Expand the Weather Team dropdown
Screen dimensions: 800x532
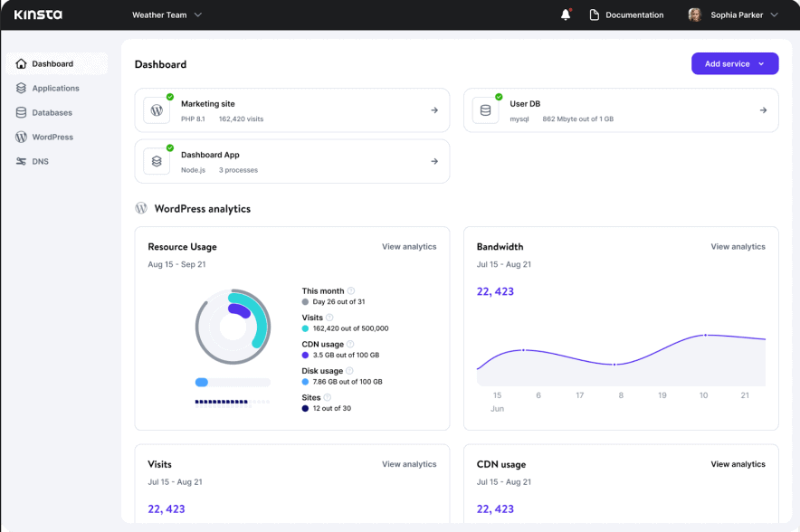tap(167, 14)
